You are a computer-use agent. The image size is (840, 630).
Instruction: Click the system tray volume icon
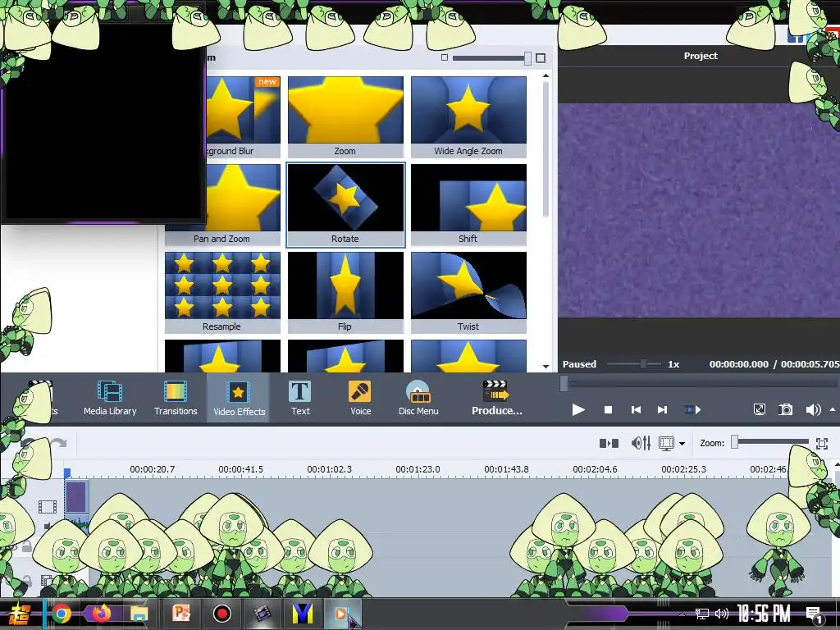[x=722, y=614]
